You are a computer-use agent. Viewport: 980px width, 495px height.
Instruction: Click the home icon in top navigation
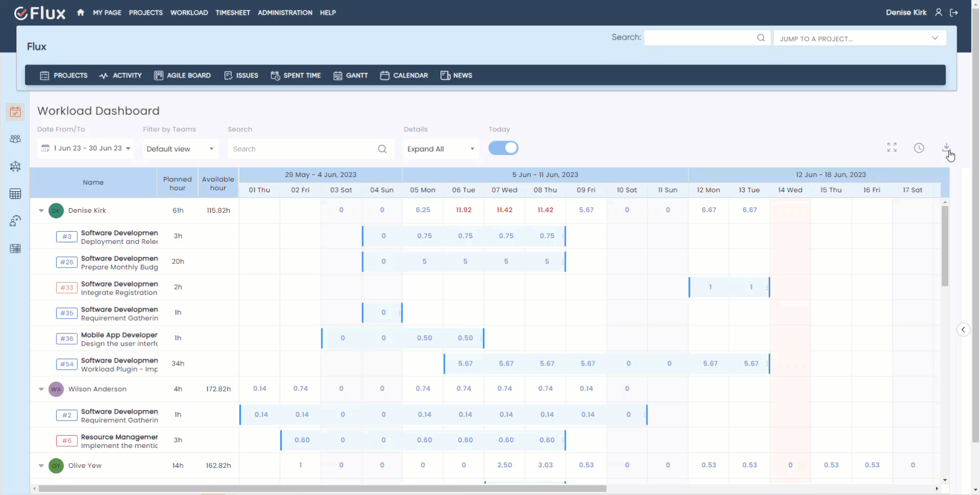(80, 13)
